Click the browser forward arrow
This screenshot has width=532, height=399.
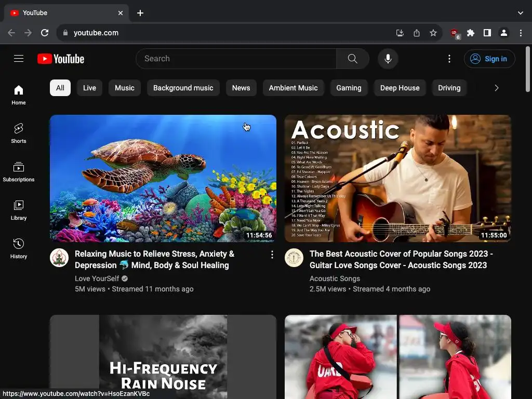(x=28, y=33)
